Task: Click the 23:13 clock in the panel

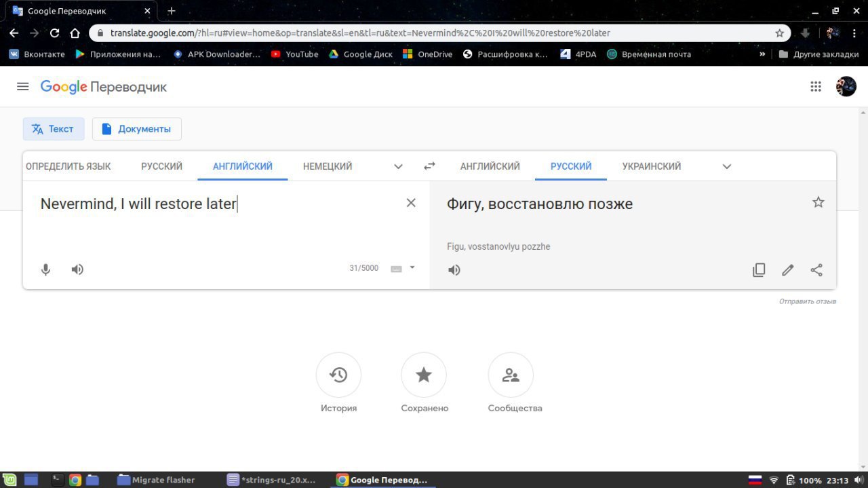Action: click(x=837, y=481)
